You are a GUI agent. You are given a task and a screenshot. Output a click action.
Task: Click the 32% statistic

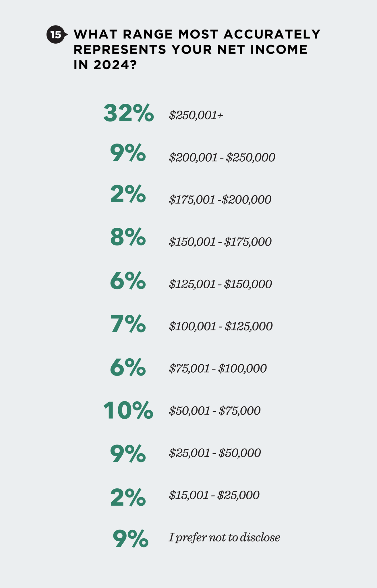click(x=128, y=113)
